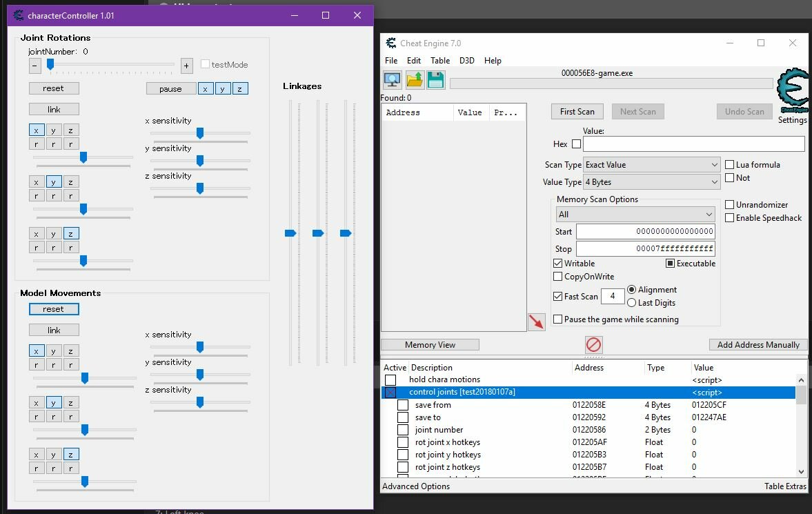
Task: Select rot joint x hotkeys row
Action: coord(588,442)
